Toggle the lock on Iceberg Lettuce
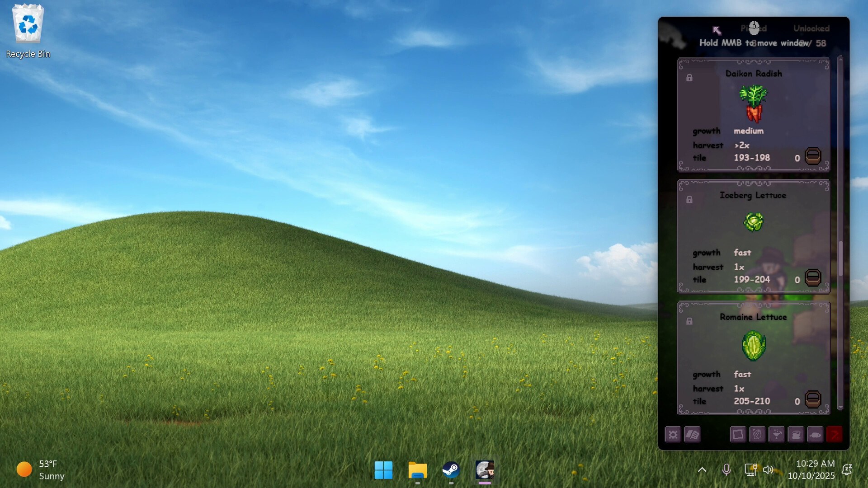 [689, 200]
